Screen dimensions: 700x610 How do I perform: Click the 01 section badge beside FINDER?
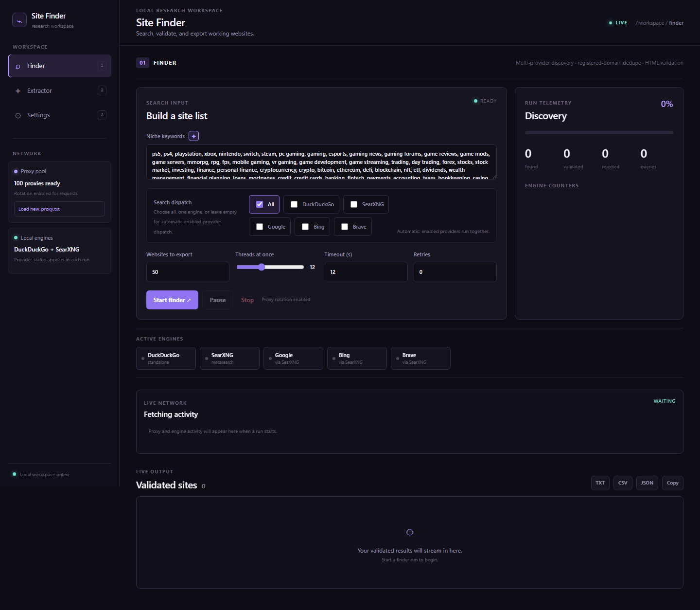[142, 63]
